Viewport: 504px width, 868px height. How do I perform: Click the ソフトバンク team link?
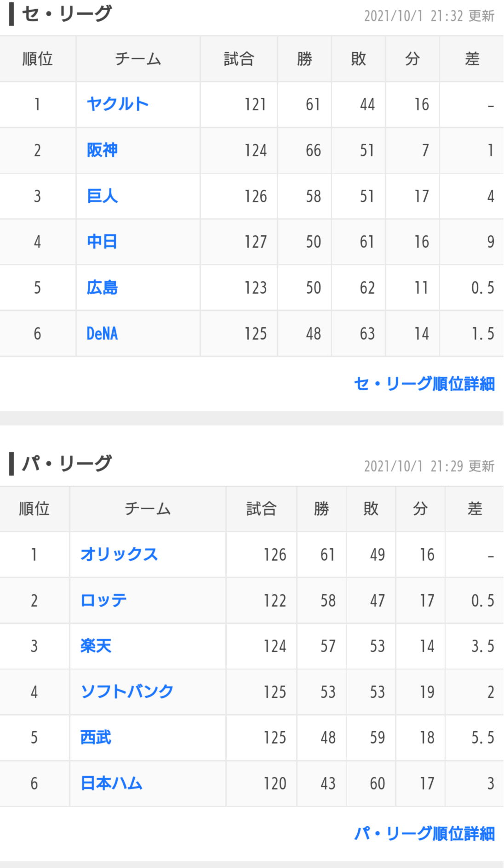pos(127,692)
